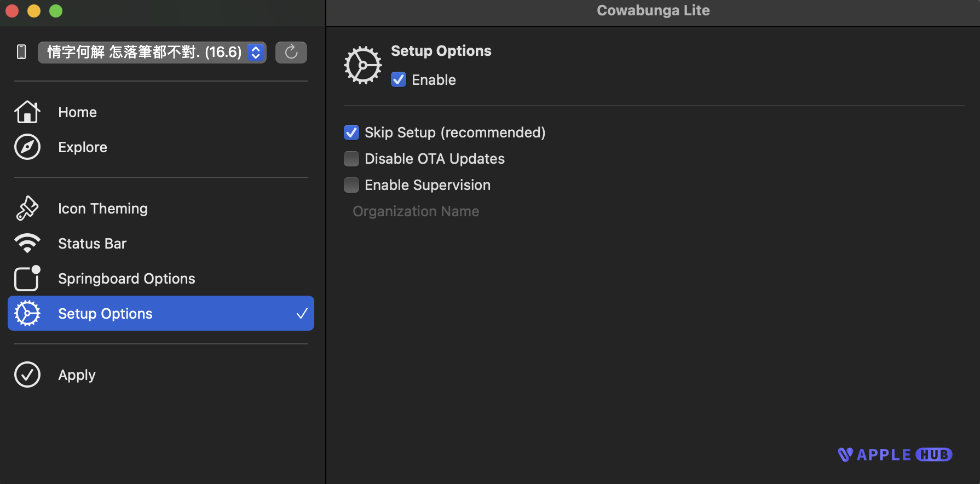980x484 pixels.
Task: Click the Apply label in sidebar
Action: pyautogui.click(x=77, y=375)
